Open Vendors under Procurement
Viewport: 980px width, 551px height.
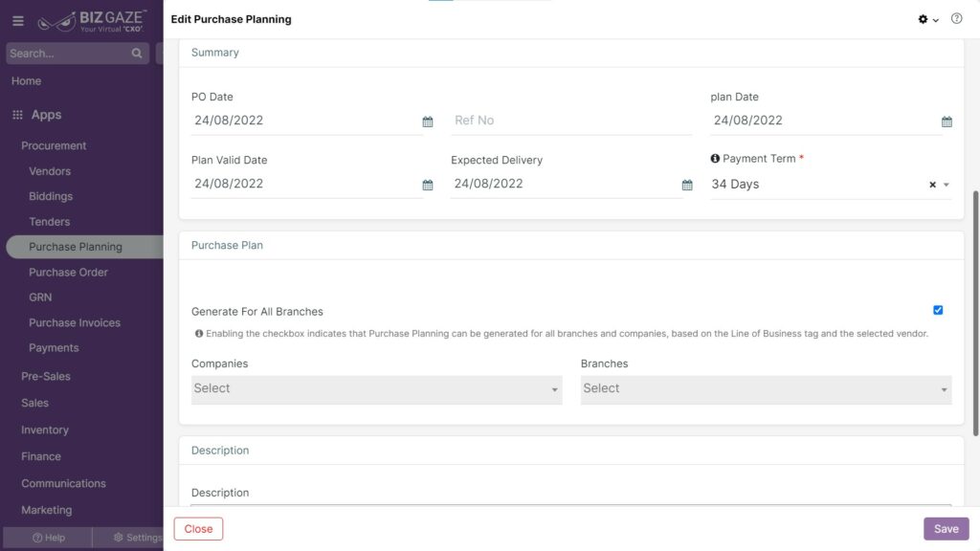[x=50, y=171]
